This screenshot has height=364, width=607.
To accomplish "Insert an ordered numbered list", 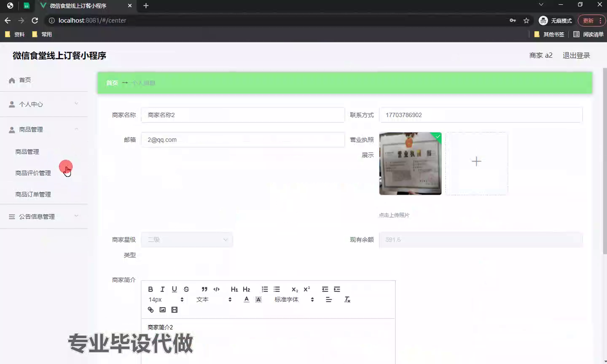I will pos(265,289).
